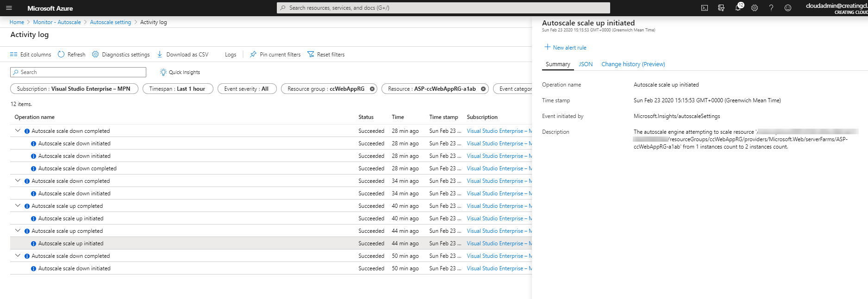The height and width of the screenshot is (299, 868).
Task: Switch to the JSON tab
Action: click(586, 64)
